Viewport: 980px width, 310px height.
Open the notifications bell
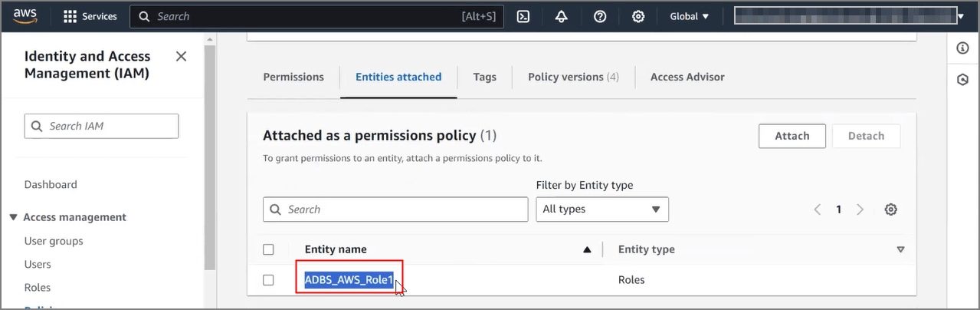562,16
